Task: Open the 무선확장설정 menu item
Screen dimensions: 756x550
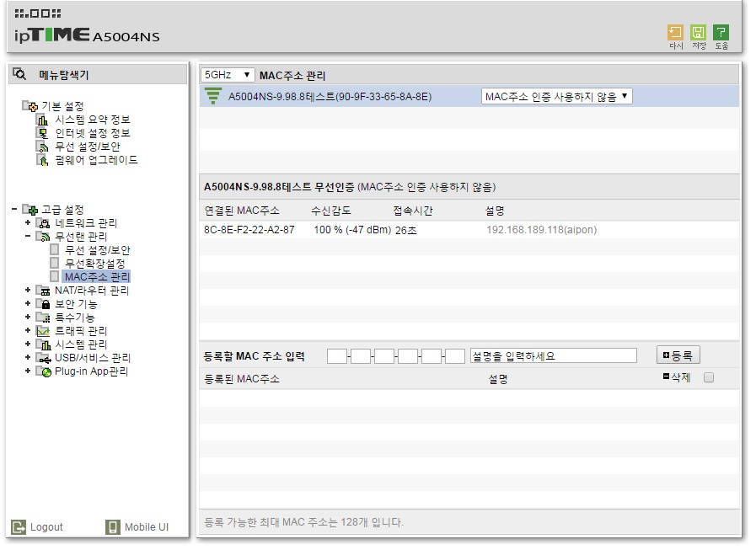Action: pos(95,264)
